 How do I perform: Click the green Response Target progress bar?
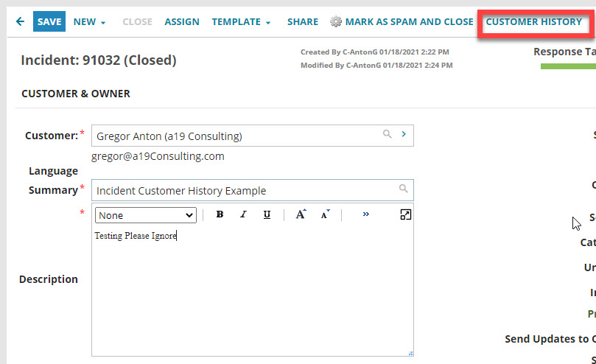[568, 66]
